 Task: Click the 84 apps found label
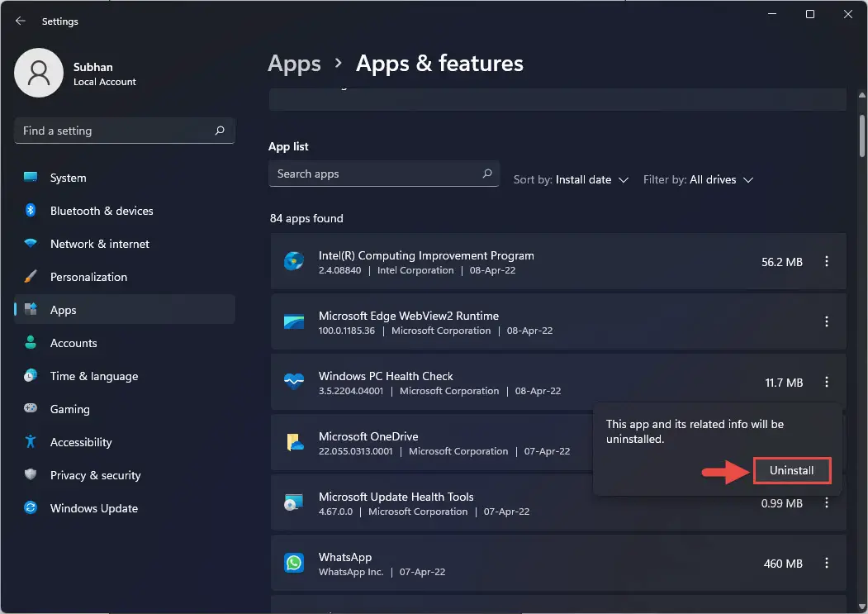(x=306, y=218)
